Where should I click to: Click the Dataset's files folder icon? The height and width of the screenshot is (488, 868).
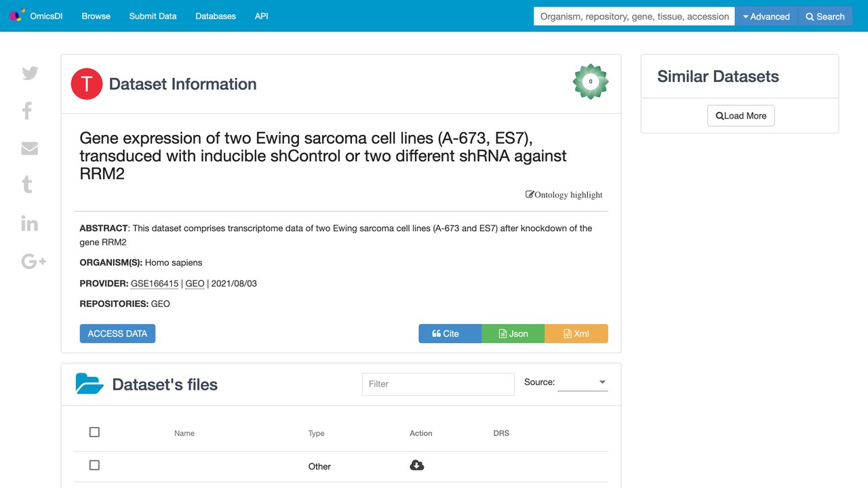click(90, 384)
